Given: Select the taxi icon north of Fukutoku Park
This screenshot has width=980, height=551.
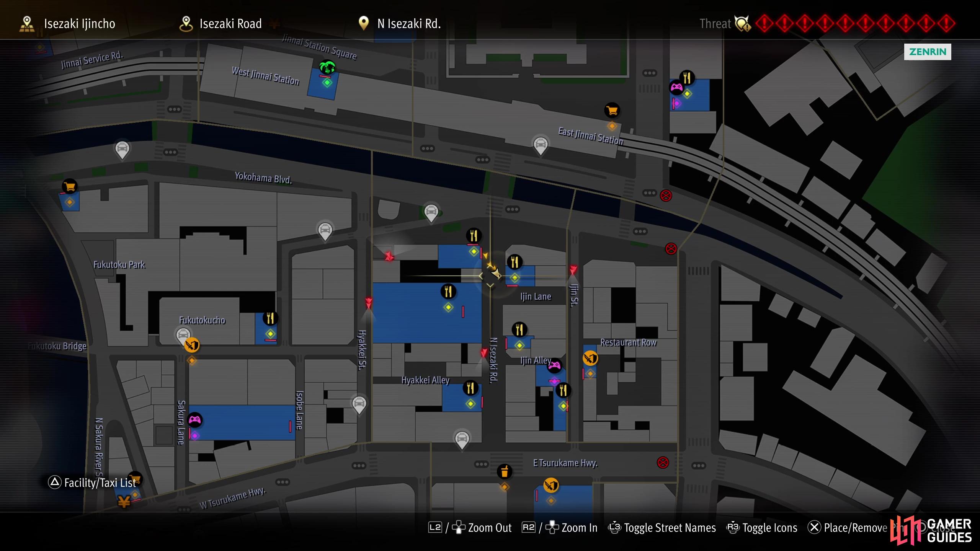Looking at the screenshot, I should pyautogui.click(x=122, y=150).
